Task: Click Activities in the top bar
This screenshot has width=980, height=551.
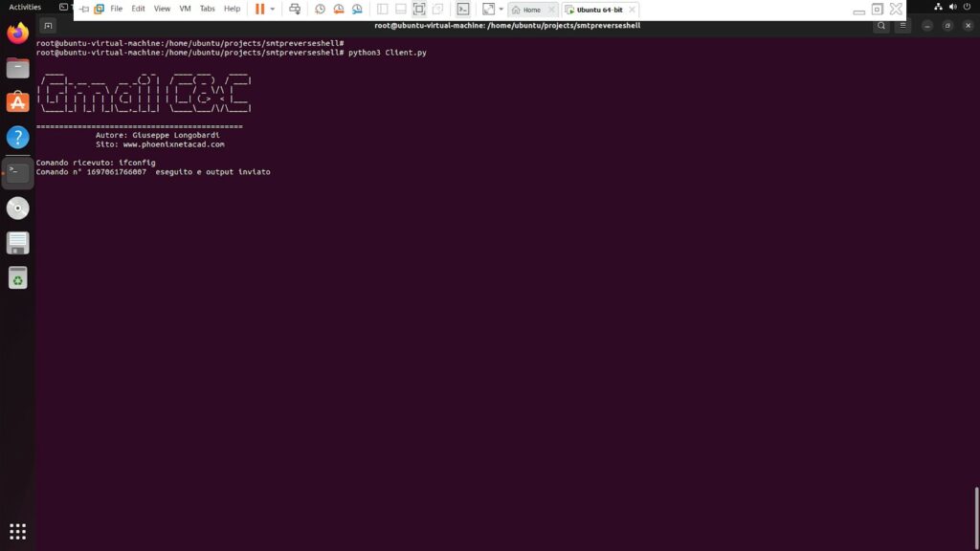Action: point(25,7)
